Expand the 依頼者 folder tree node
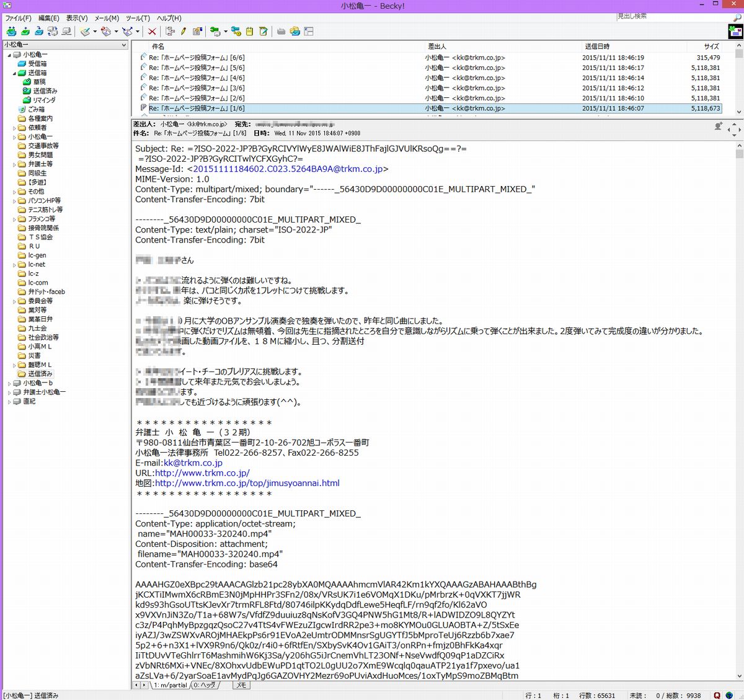This screenshot has width=744, height=700. 14,128
